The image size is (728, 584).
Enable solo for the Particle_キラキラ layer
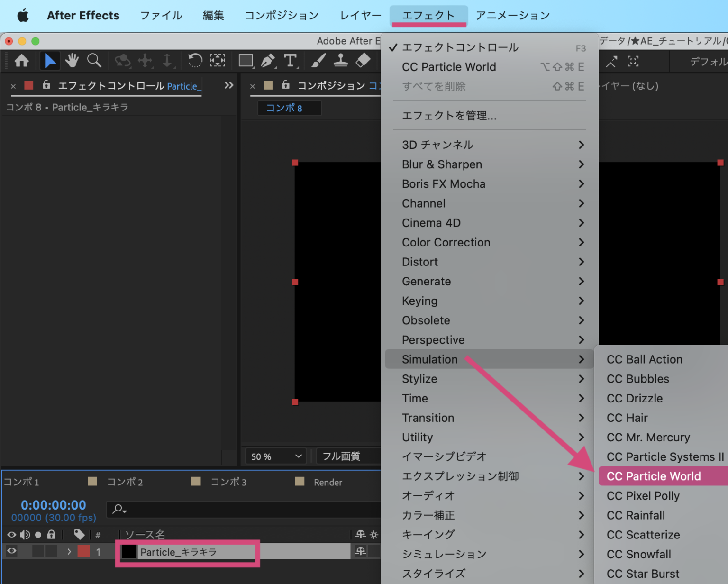point(38,551)
